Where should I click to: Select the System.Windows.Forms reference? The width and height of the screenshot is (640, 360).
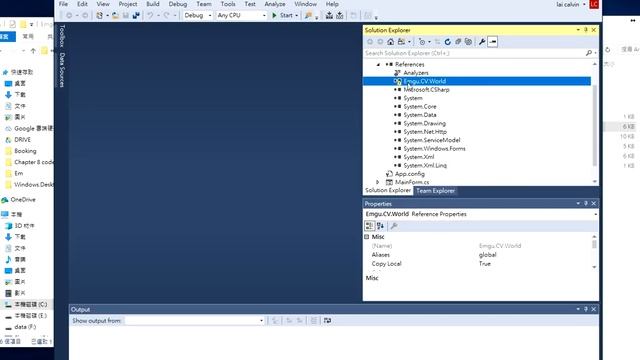434,149
